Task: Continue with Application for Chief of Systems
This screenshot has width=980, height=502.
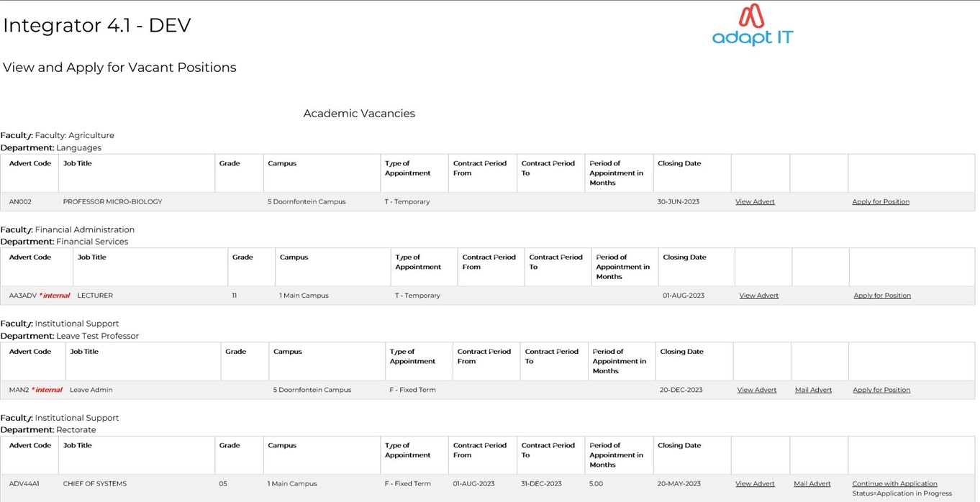Action: pos(894,484)
